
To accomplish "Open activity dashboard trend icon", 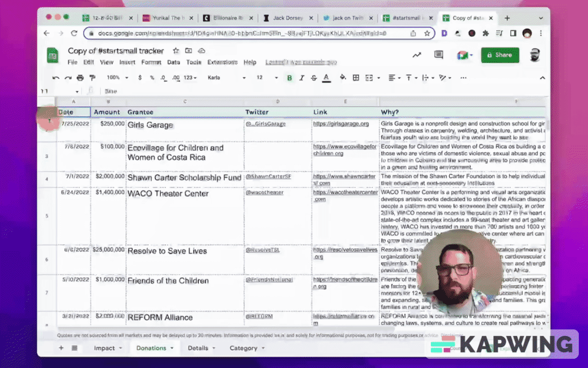I will [417, 55].
